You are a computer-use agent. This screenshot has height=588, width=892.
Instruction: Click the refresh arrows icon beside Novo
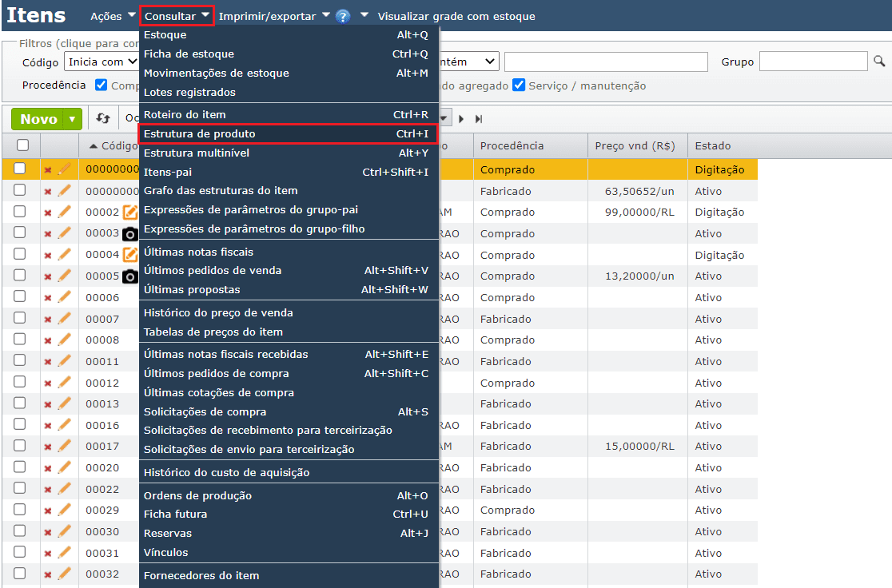coord(103,118)
